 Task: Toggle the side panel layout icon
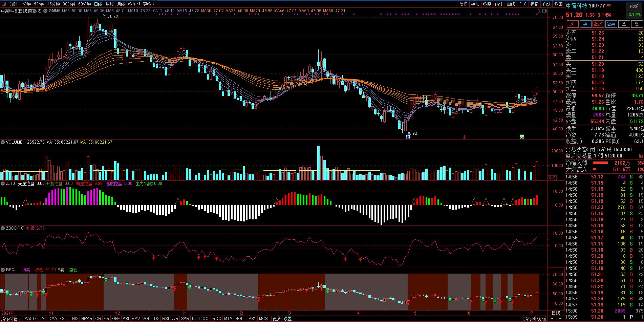coord(544,11)
